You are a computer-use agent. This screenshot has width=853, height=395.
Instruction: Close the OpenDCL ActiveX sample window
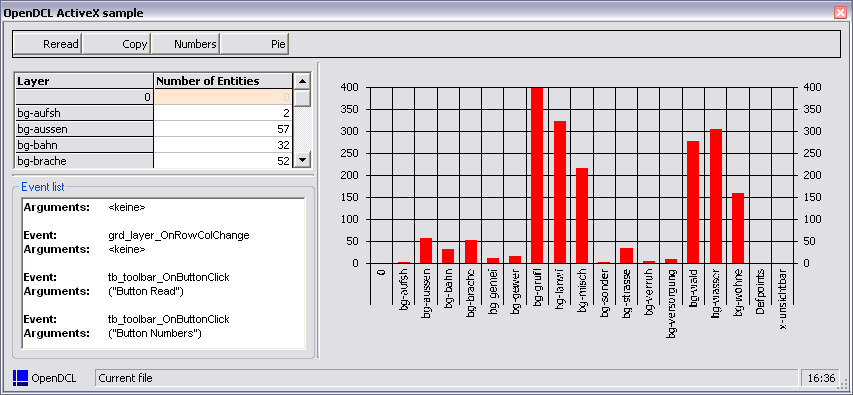coord(839,13)
